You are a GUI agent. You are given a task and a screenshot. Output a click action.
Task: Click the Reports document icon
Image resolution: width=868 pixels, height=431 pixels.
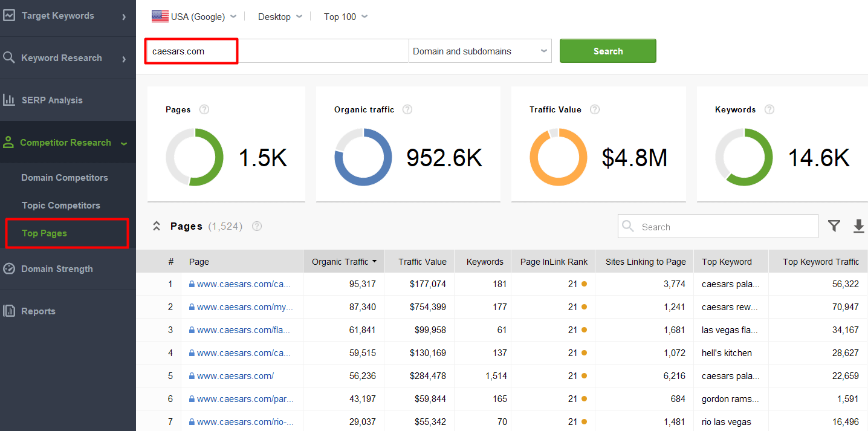(x=8, y=311)
